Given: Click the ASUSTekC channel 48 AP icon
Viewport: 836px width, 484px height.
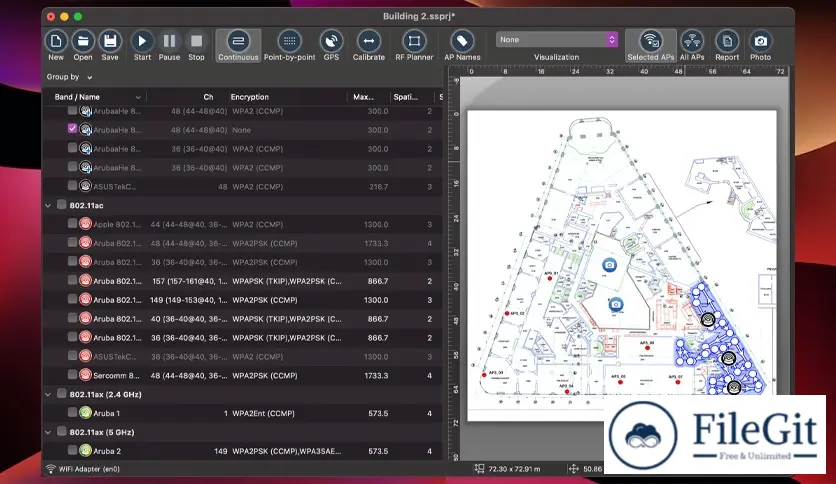Looking at the screenshot, I should (85, 187).
